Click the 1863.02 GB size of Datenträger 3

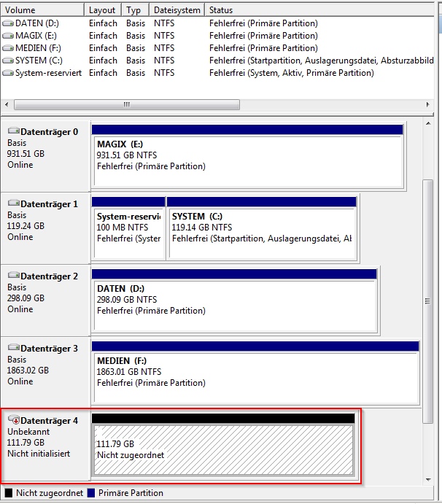28,371
